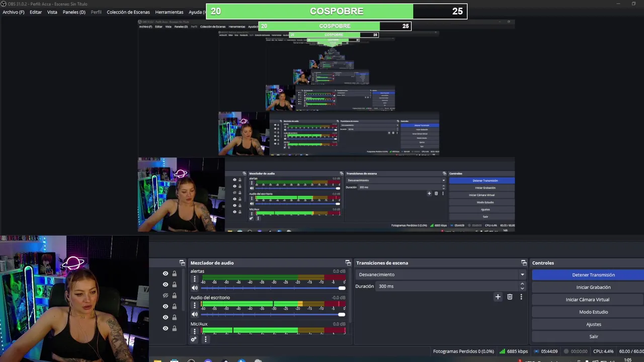Open the Editar menu

coord(36,12)
